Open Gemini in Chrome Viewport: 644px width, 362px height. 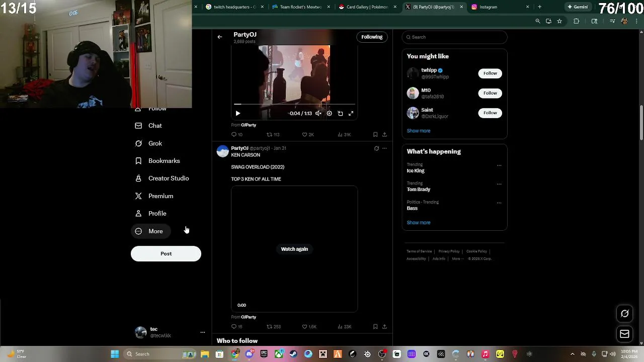click(578, 7)
